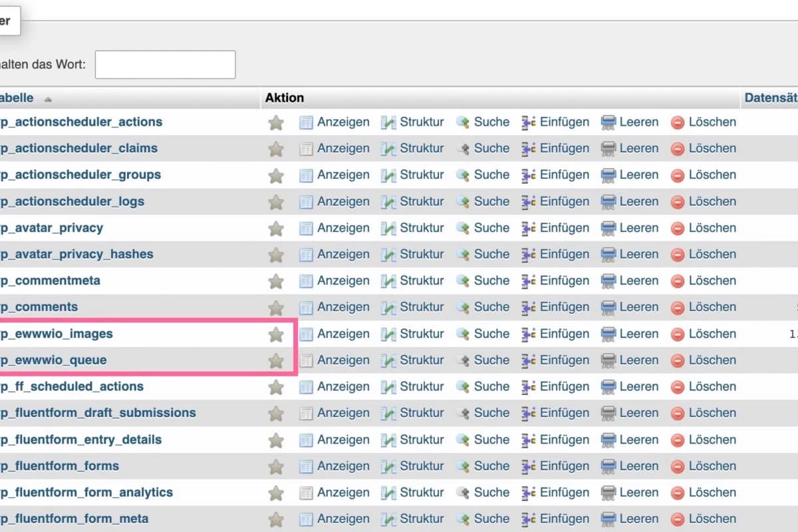The height and width of the screenshot is (532, 798).
Task: Click Einfügen icon for wp_ewwwio_queue row
Action: pyautogui.click(x=529, y=360)
